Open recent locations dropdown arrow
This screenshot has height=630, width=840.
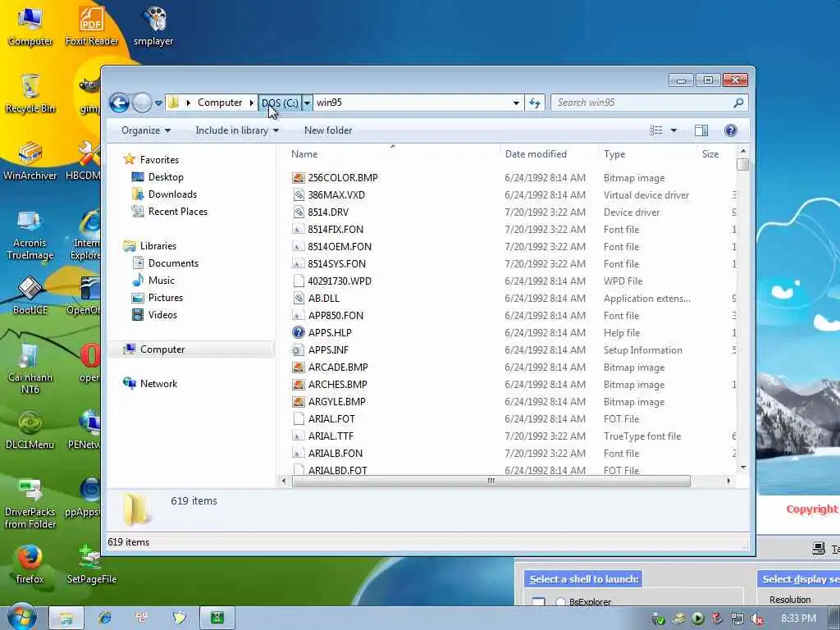tap(158, 103)
